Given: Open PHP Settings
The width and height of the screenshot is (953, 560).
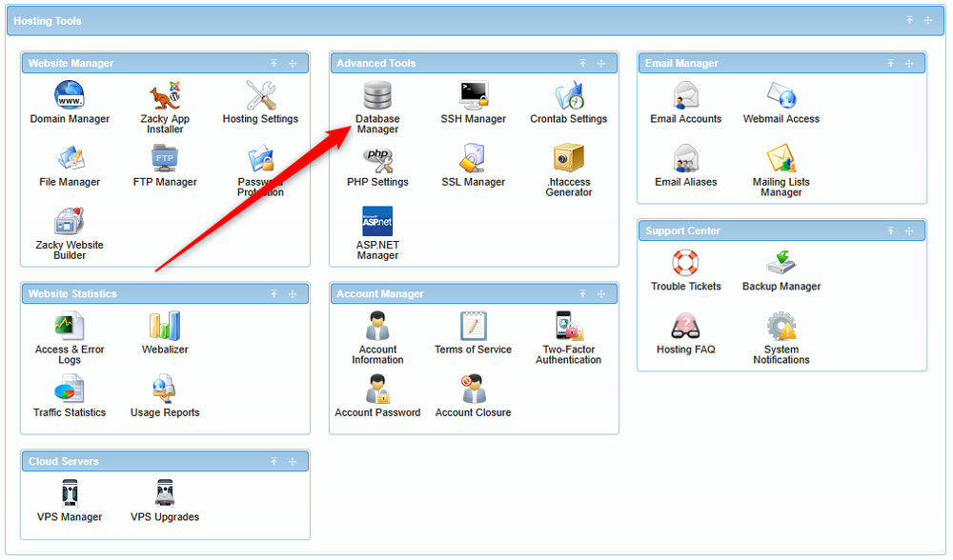Looking at the screenshot, I should coord(377,164).
